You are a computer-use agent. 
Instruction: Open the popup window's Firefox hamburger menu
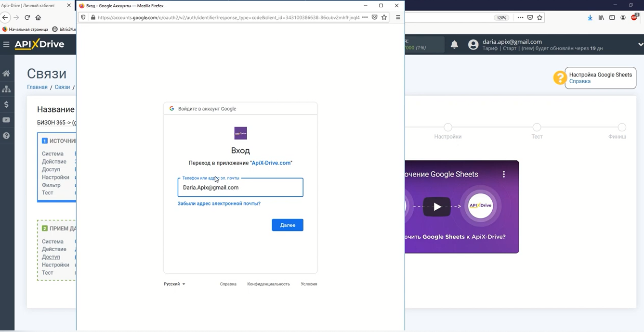[398, 17]
